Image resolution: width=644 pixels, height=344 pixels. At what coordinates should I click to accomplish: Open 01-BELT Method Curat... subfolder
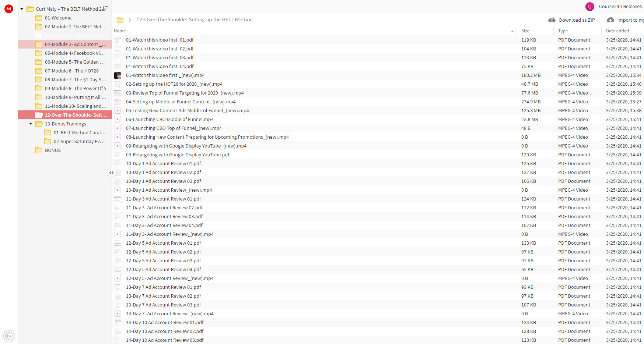click(80, 132)
